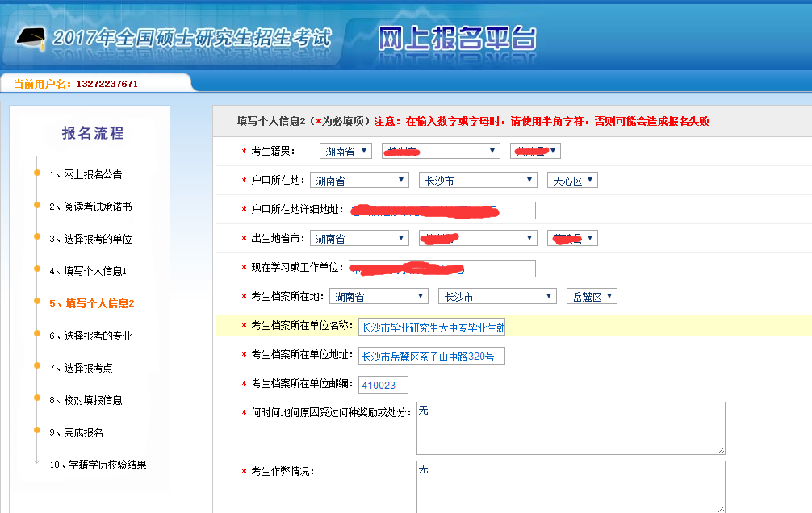Image resolution: width=812 pixels, height=513 pixels.
Task: Open the 出生地省市 province dropdown
Action: pos(359,239)
